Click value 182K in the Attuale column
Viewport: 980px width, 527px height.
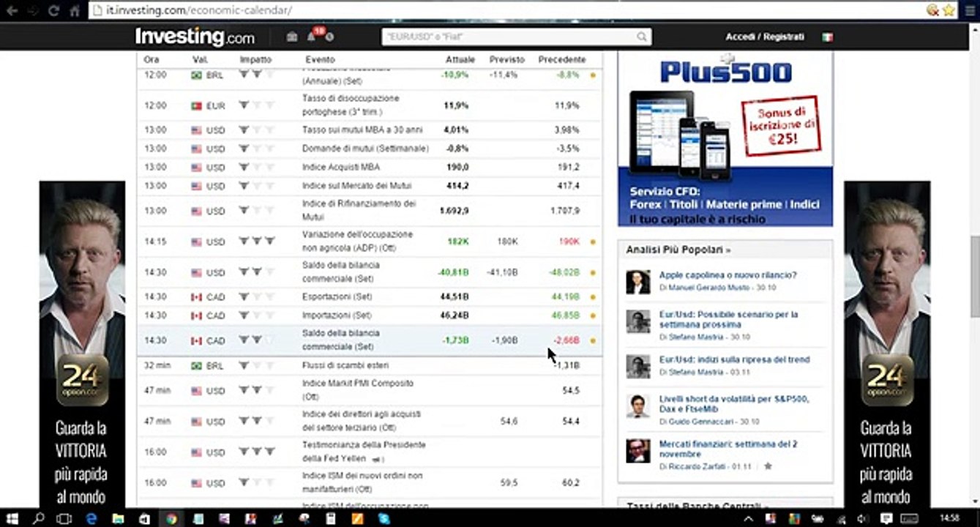click(457, 242)
